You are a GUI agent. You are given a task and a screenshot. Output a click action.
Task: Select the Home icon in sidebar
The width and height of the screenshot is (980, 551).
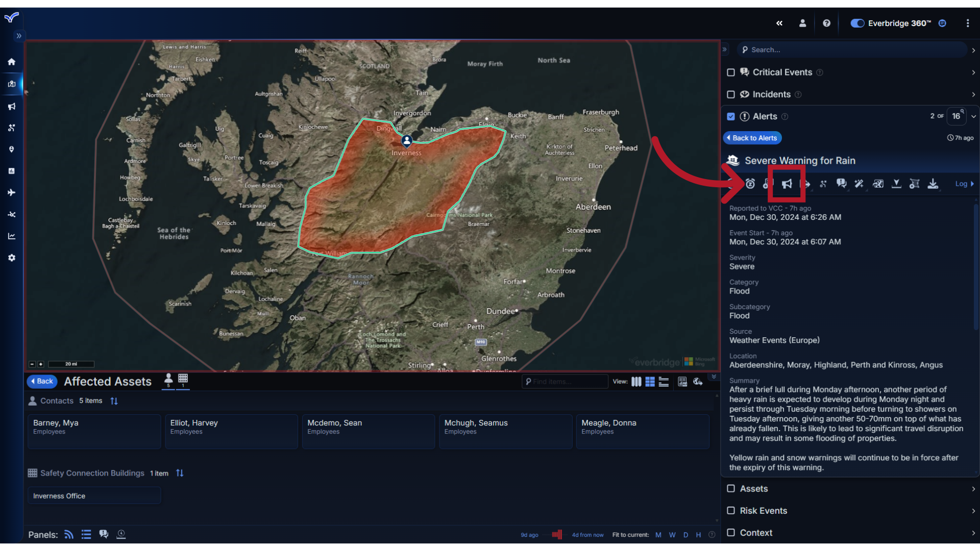(x=11, y=62)
